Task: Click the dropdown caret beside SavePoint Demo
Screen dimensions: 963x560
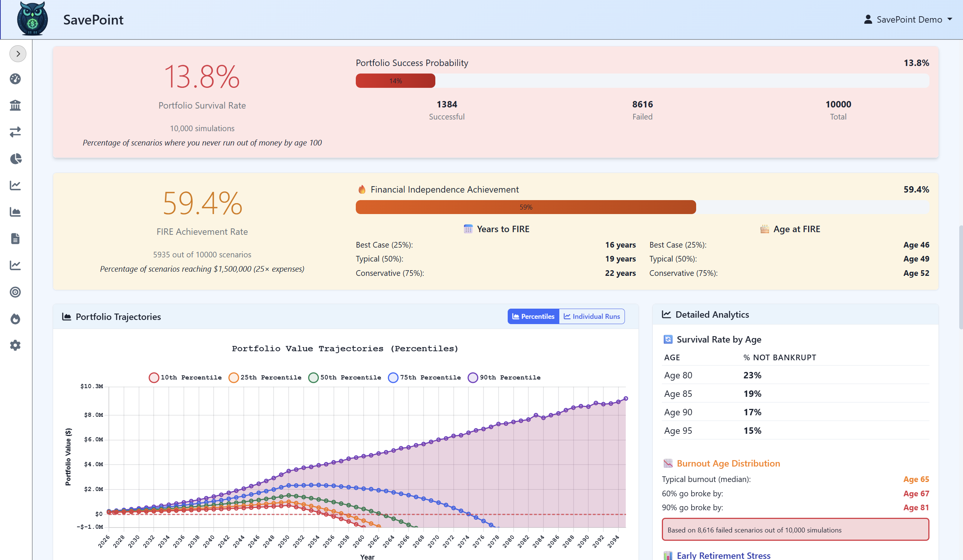Action: 950,20
